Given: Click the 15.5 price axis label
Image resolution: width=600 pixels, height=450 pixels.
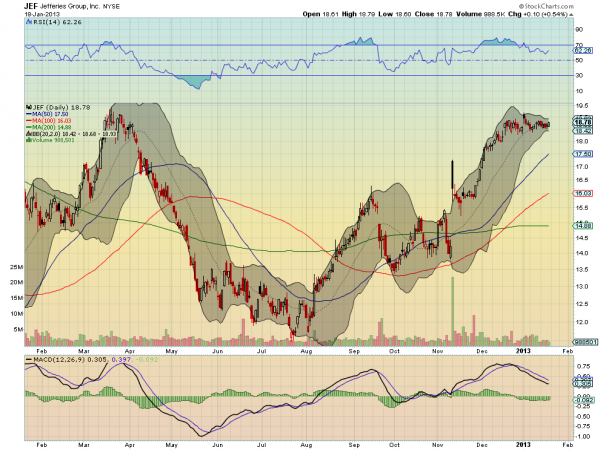Looking at the screenshot, I should (x=581, y=208).
